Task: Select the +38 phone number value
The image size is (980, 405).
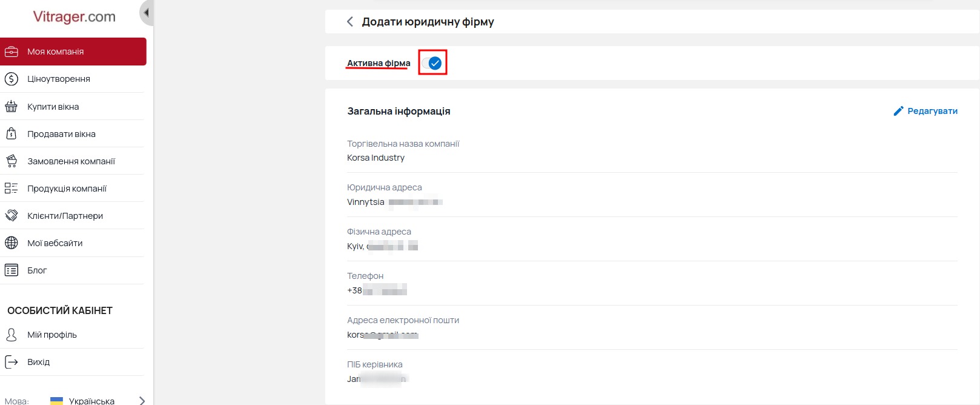Action: pyautogui.click(x=377, y=290)
